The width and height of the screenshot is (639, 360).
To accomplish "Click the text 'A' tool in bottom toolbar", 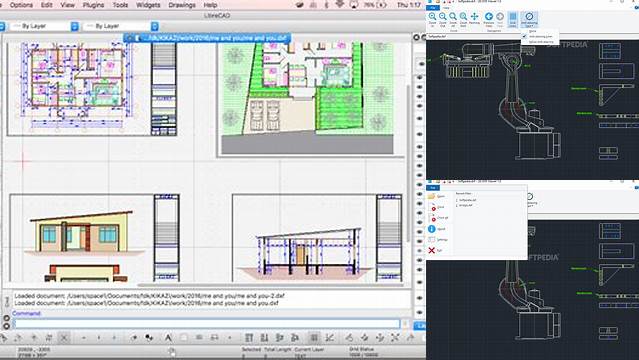I will [x=168, y=338].
